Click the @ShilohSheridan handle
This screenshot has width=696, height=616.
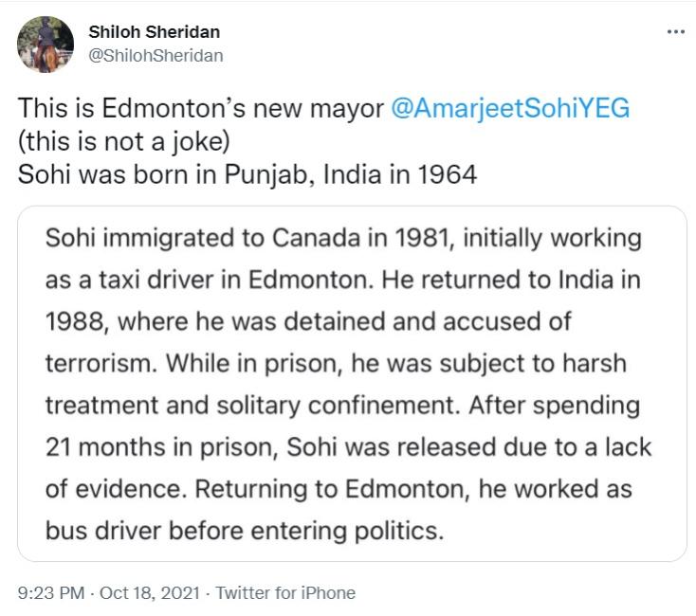[x=156, y=55]
